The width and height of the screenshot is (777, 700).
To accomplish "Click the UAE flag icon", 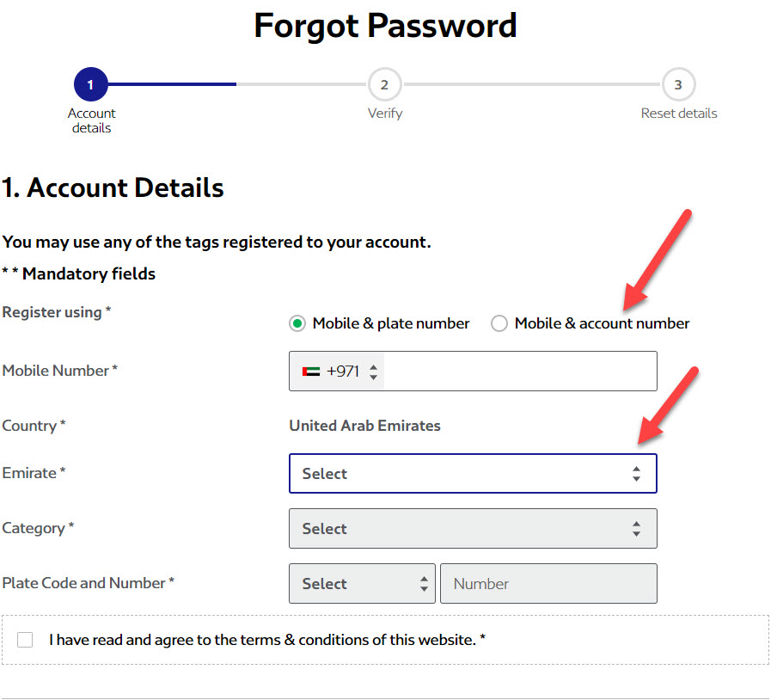I will click(311, 371).
